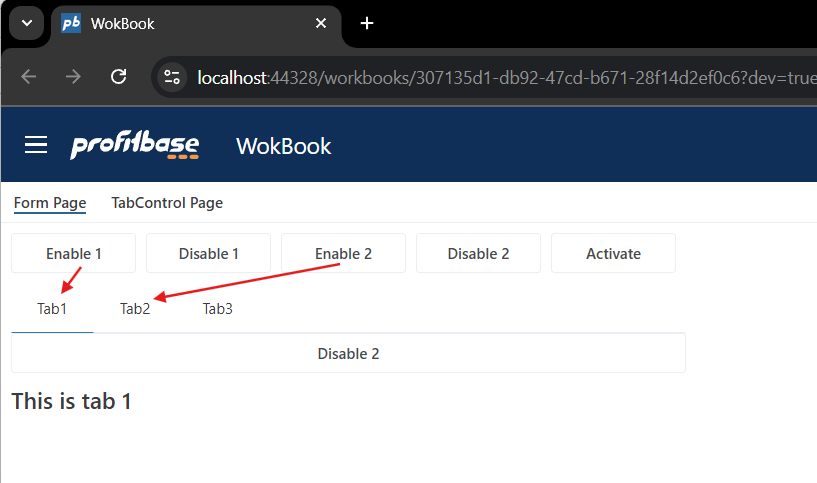Viewport: 817px width, 483px height.
Task: Expand the browser tab search dropdown
Action: pyautogui.click(x=26, y=23)
